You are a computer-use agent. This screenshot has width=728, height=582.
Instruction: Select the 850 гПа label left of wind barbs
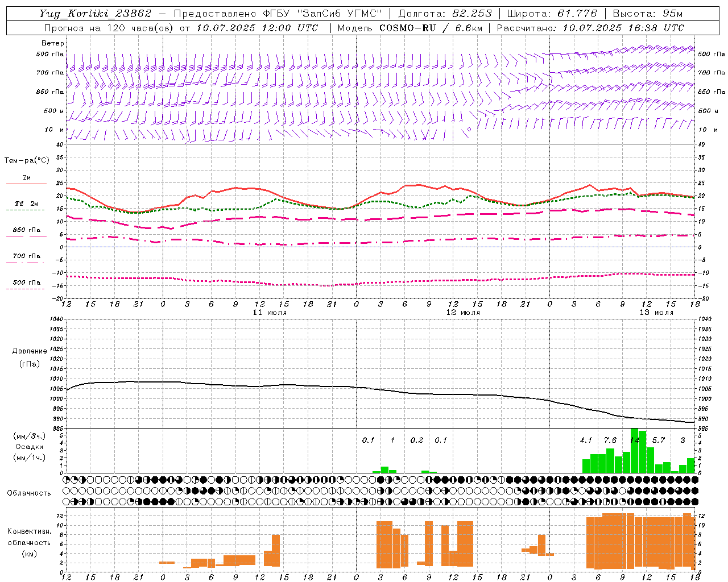point(50,92)
